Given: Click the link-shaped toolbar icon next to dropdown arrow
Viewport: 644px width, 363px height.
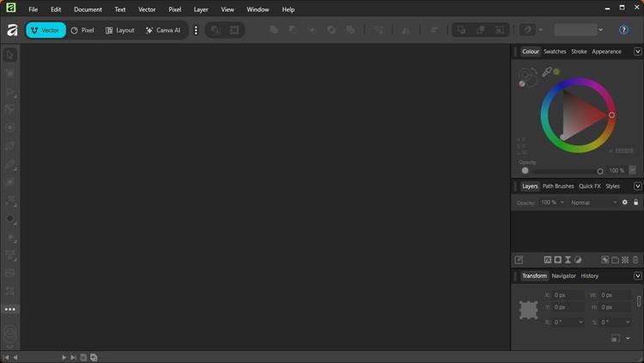Looking at the screenshot, I should coord(528,30).
